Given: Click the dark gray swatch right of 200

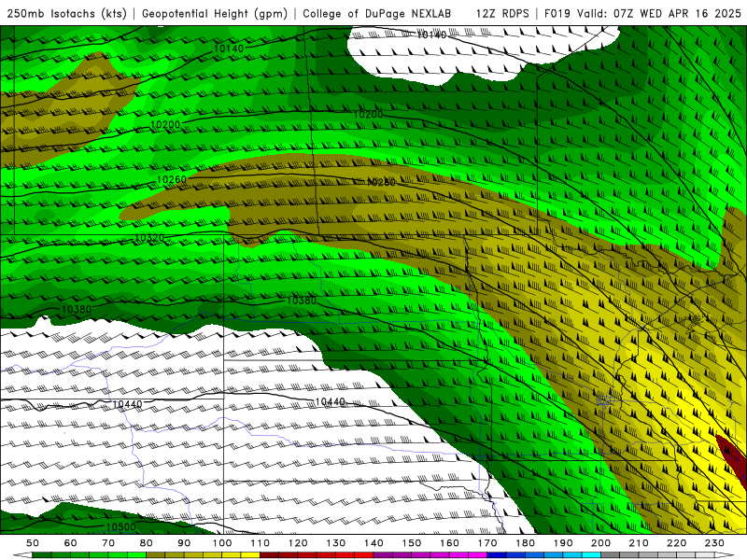Looking at the screenshot, I should (x=611, y=555).
